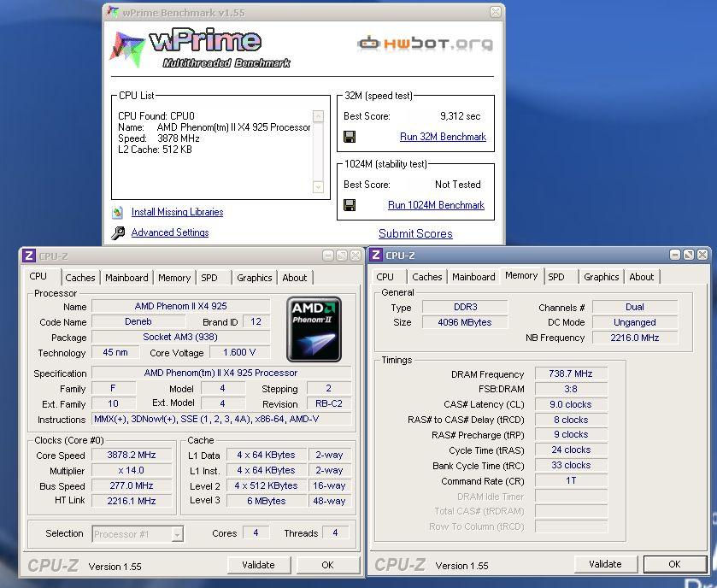Click the CPU List scroll-up arrow
The image size is (717, 588).
click(x=318, y=116)
